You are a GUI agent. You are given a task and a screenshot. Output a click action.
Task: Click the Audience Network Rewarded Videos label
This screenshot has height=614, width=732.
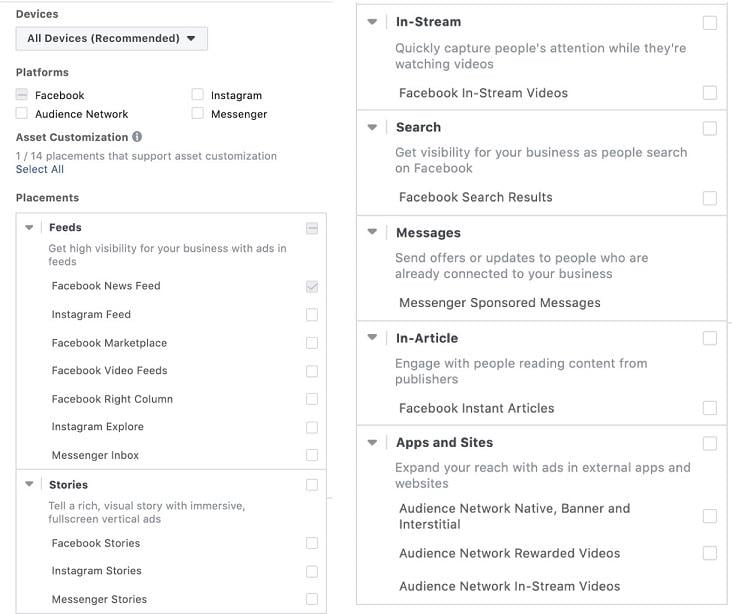point(509,553)
